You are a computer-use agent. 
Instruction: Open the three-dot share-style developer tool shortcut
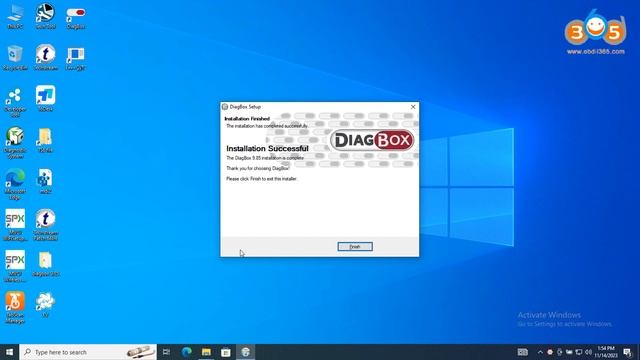click(x=15, y=102)
